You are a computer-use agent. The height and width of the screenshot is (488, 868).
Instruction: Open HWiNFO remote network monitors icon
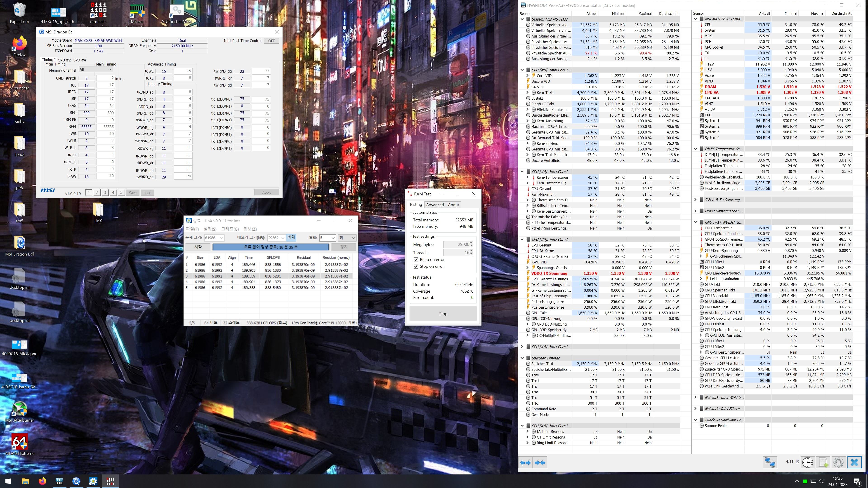(770, 462)
